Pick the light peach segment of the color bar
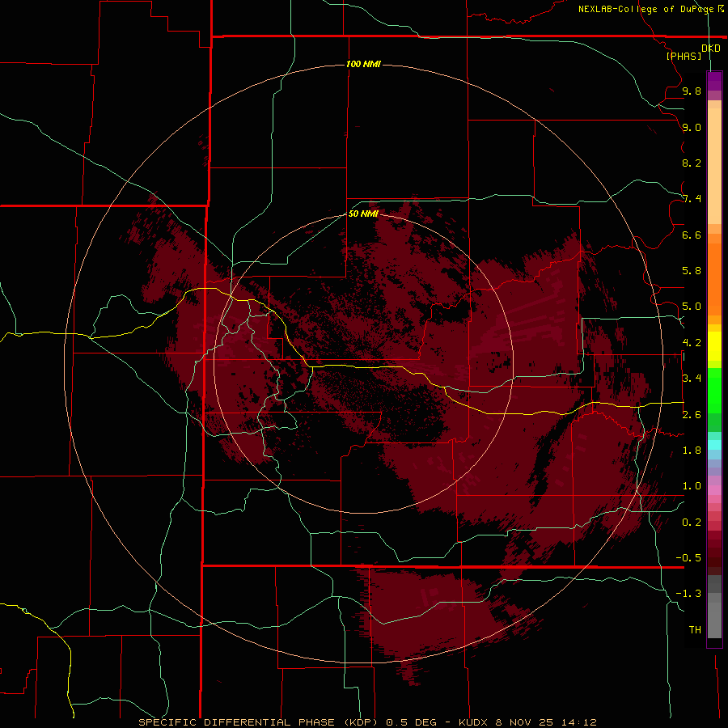This screenshot has height=728, width=728. [714, 166]
